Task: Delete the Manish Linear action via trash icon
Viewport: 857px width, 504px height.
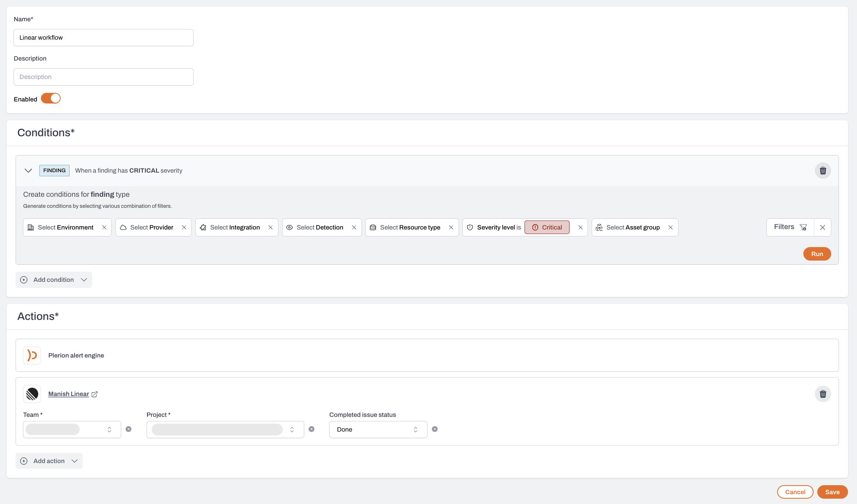Action: tap(823, 394)
